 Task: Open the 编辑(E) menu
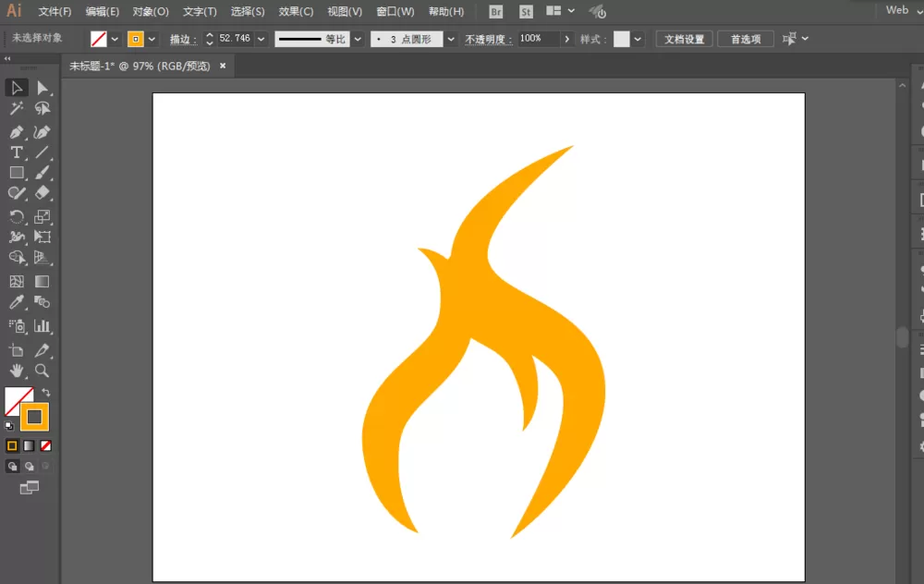click(103, 12)
